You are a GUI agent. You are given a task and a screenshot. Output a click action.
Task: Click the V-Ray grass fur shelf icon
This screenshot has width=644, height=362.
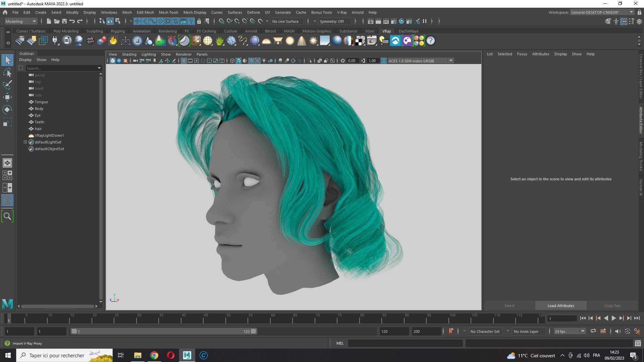tap(219, 41)
